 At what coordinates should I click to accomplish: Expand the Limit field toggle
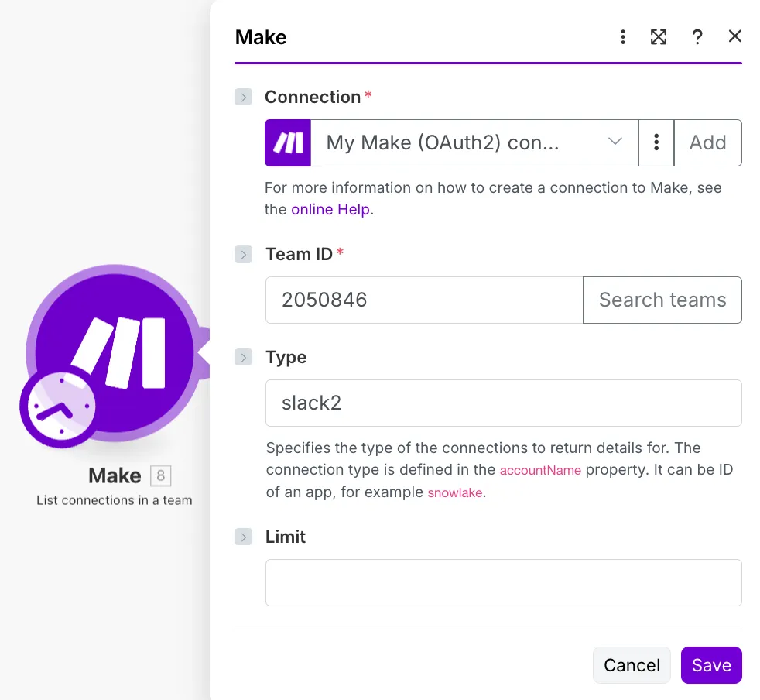coord(243,537)
